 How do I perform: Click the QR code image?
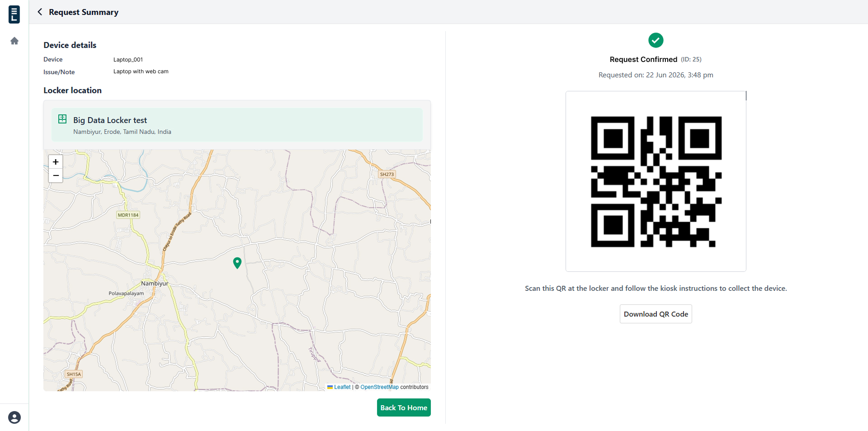pyautogui.click(x=656, y=182)
